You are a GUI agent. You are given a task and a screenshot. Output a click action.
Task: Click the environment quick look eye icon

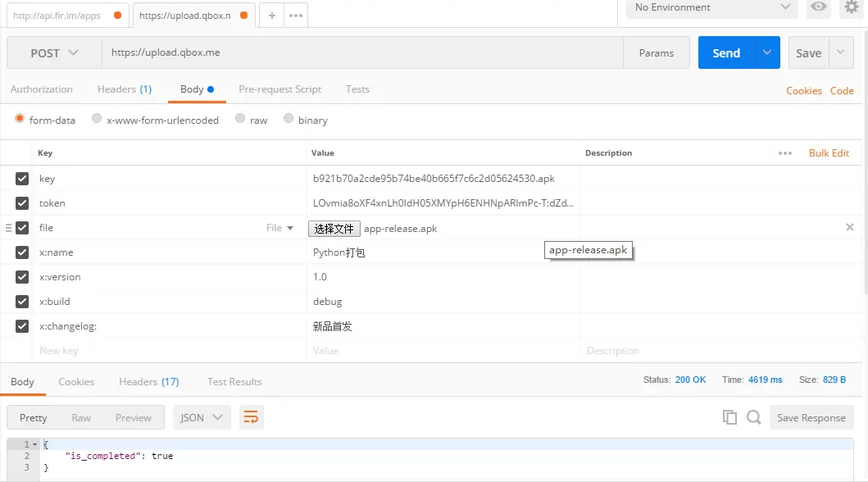coord(818,7)
